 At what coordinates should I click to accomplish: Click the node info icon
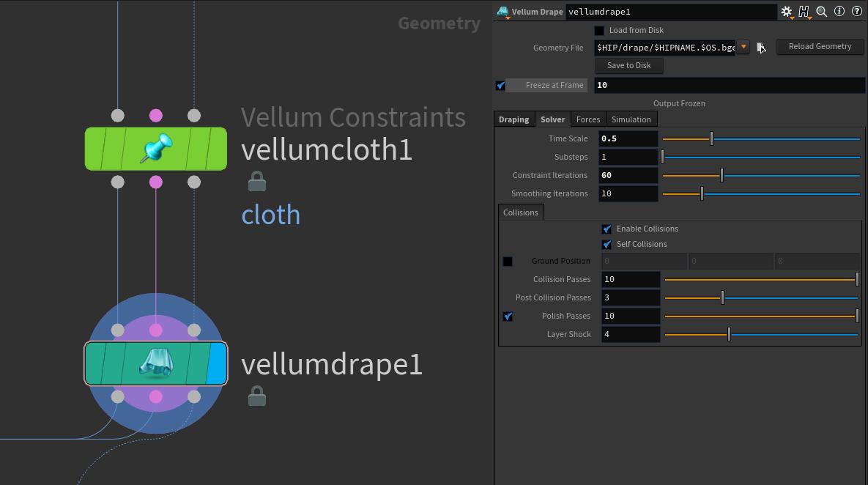click(839, 11)
